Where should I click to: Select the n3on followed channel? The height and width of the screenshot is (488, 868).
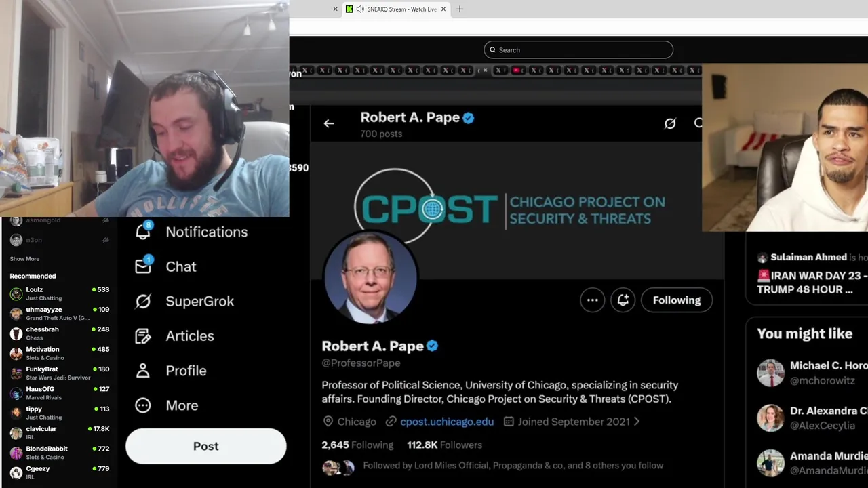coord(60,239)
